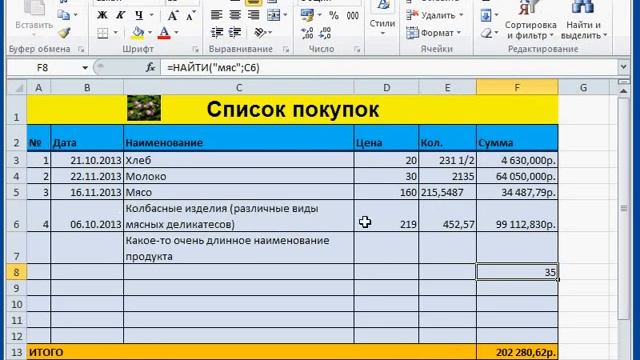Screen dimensions: 640x360
Task: Click date cell '16.11.2013'
Action: point(87,192)
